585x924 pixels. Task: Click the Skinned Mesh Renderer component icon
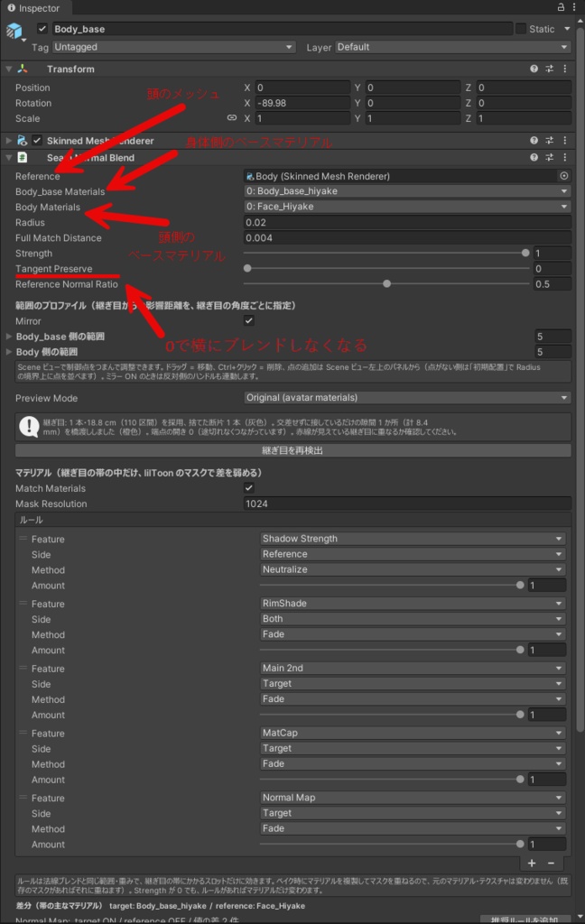[23, 140]
